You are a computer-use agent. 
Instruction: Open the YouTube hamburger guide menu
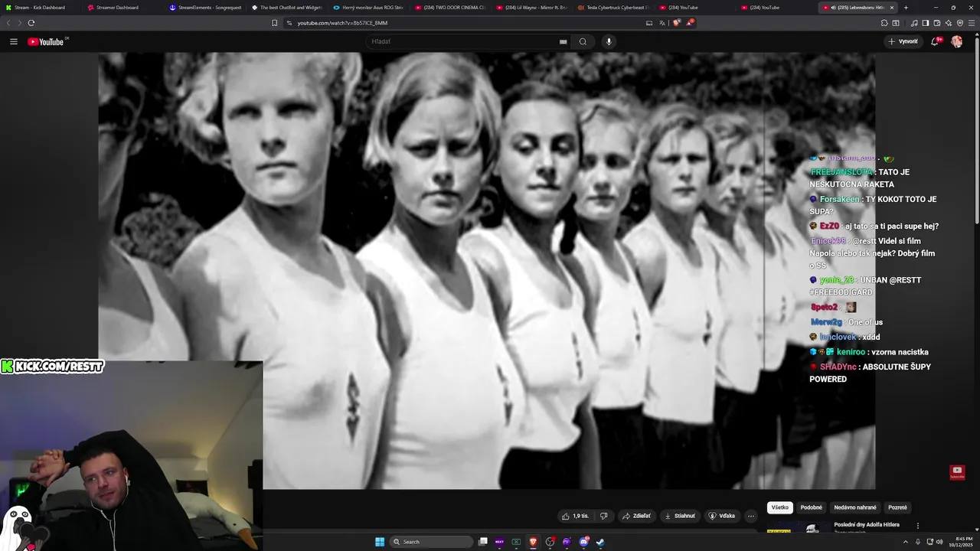tap(14, 41)
